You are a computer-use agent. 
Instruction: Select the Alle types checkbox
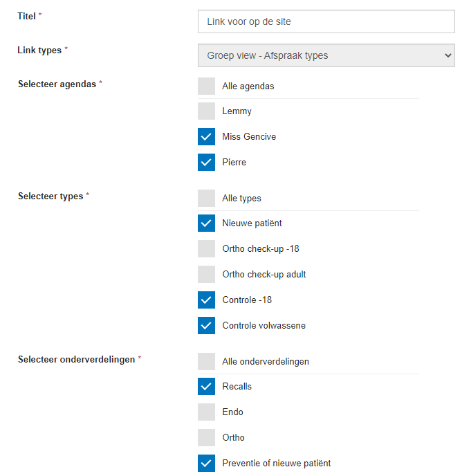[206, 199]
